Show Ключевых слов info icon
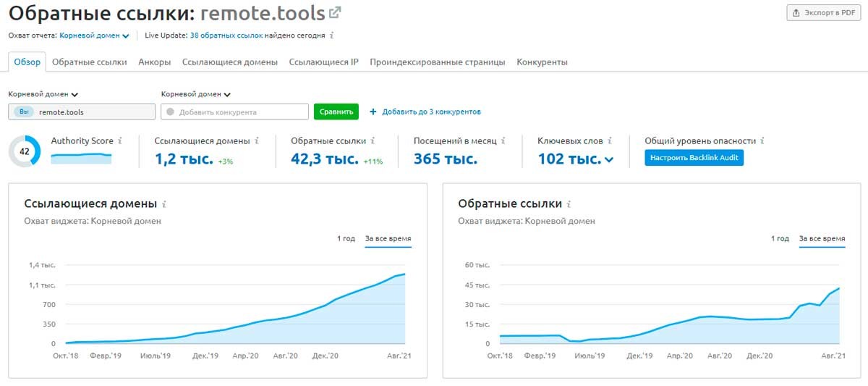The width and height of the screenshot is (868, 386). point(610,140)
